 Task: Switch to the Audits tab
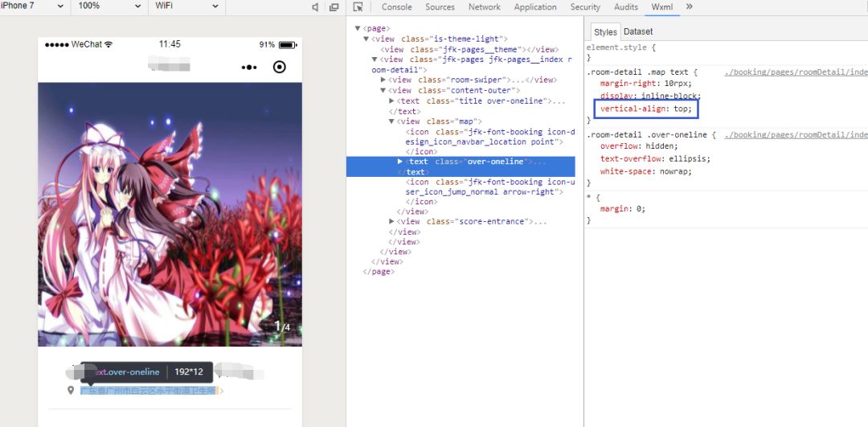tap(626, 7)
